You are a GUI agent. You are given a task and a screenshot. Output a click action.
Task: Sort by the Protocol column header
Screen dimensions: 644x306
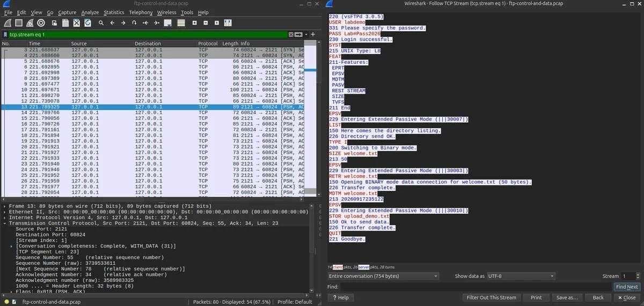(209, 43)
